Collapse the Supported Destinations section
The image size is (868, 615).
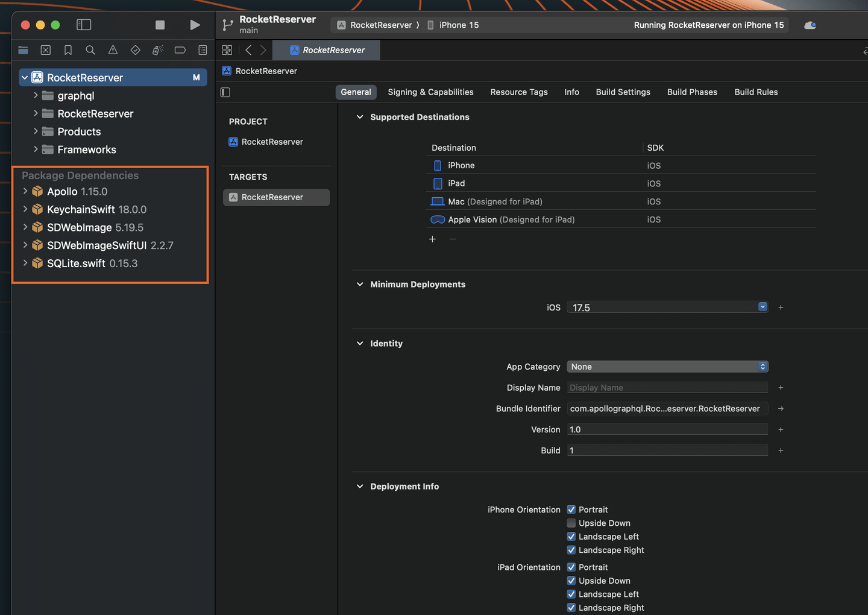click(360, 117)
